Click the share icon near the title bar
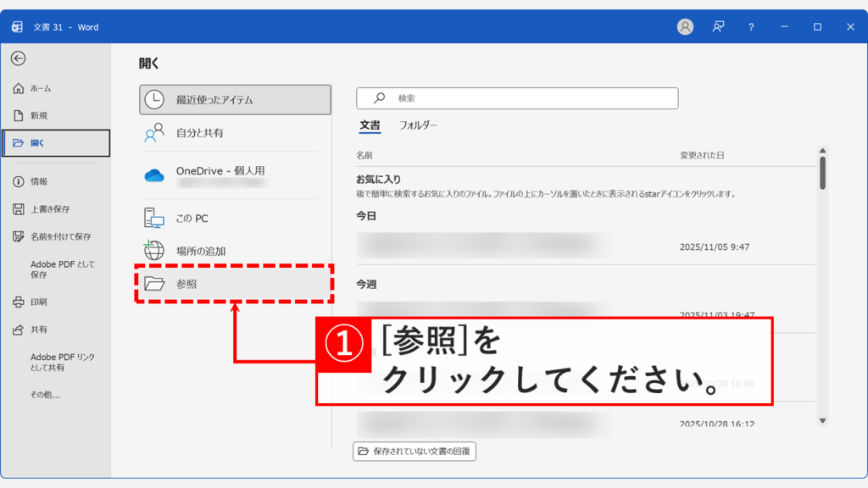This screenshot has width=868, height=488. 717,26
